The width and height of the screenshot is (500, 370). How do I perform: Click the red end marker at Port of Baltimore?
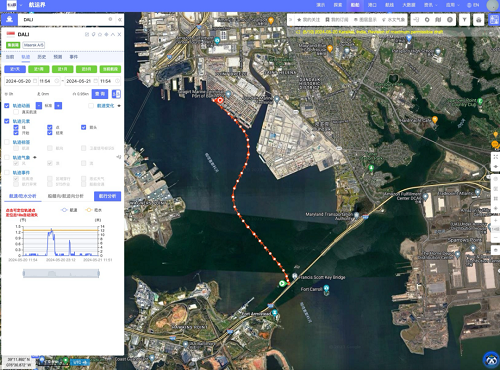pos(219,100)
